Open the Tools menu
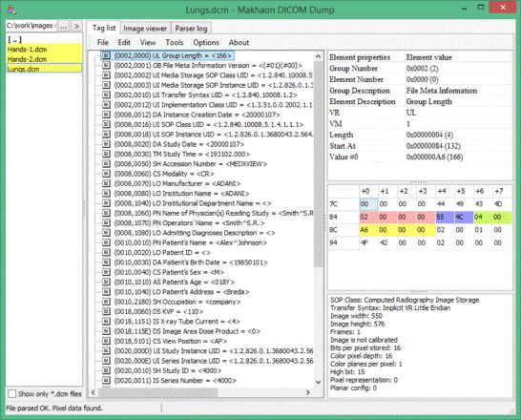Screen dimensions: 521x420 point(175,43)
